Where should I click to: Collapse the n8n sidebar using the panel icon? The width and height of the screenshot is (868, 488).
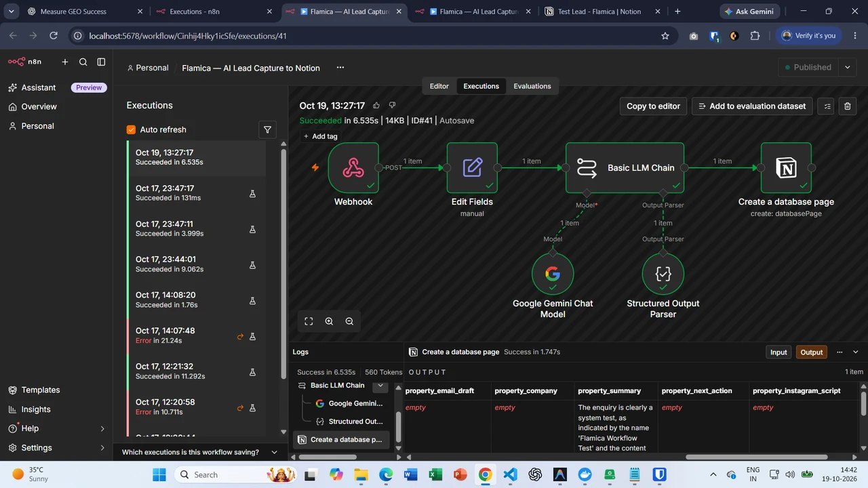coord(101,62)
